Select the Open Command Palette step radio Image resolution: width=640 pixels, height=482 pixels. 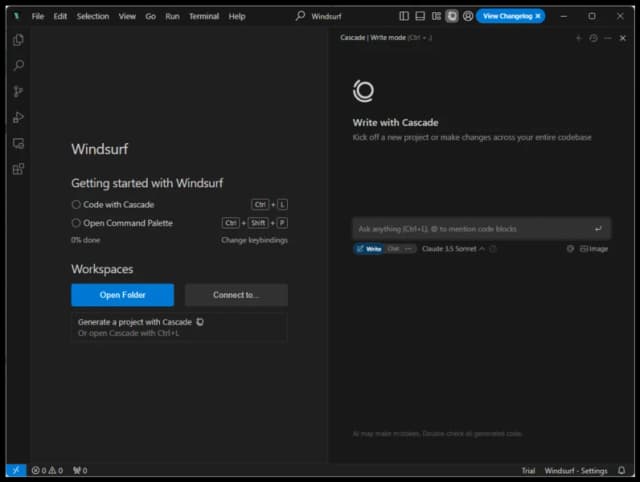tap(76, 223)
